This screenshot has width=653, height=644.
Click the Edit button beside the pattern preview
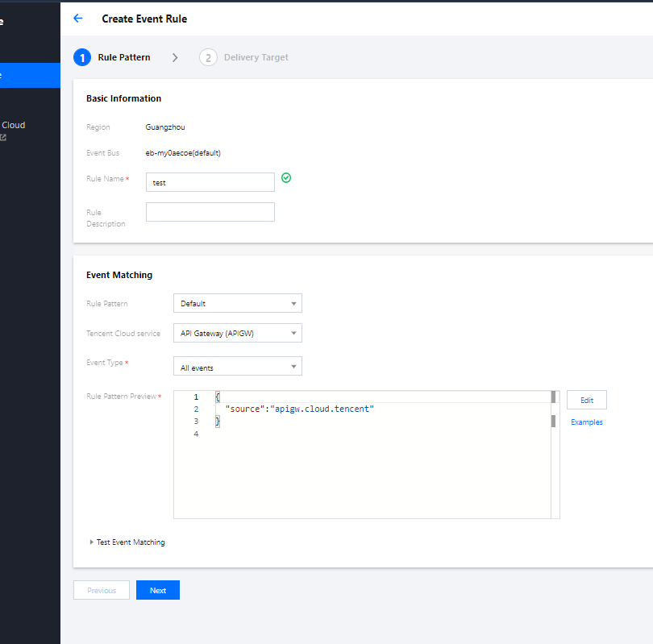[x=586, y=400]
